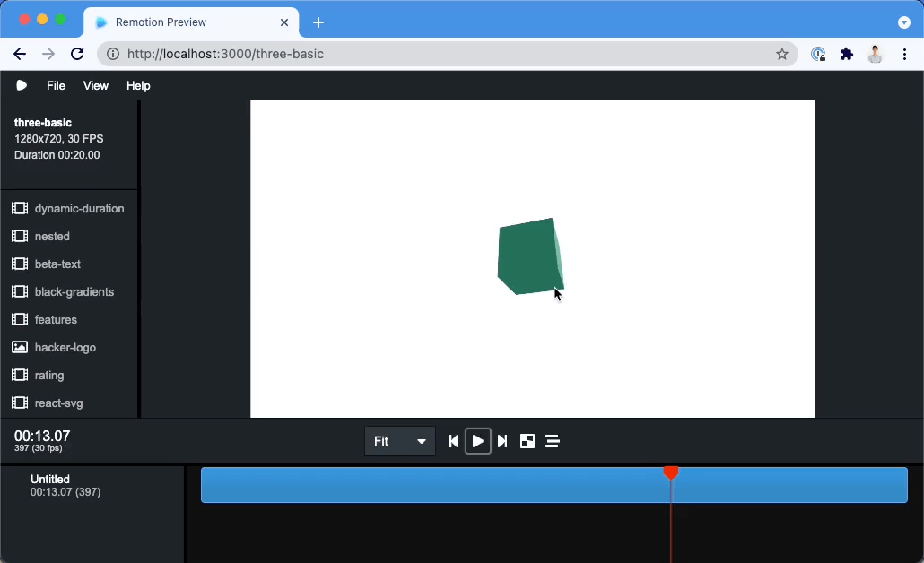Open the View menu
Screen dimensions: 924x563
pos(95,86)
